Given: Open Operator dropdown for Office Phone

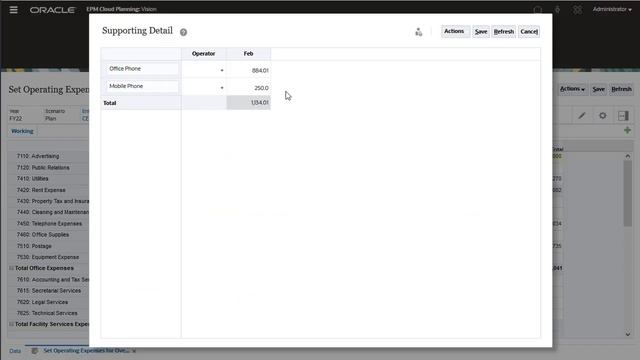Looking at the screenshot, I should point(222,71).
